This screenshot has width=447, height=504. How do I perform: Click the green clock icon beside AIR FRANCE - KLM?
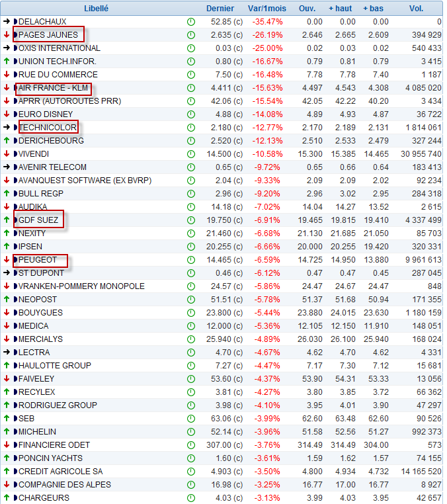point(191,88)
